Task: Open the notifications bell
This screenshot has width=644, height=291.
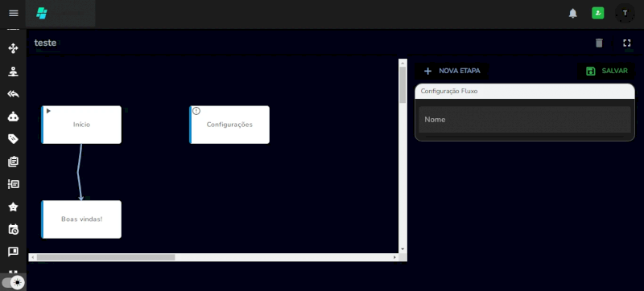Action: point(572,14)
